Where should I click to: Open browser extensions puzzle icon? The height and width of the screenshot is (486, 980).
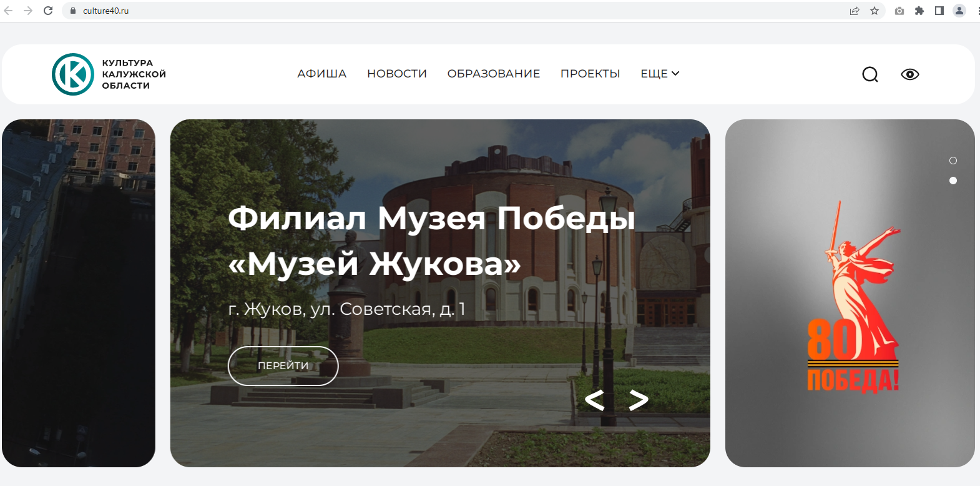tap(919, 11)
